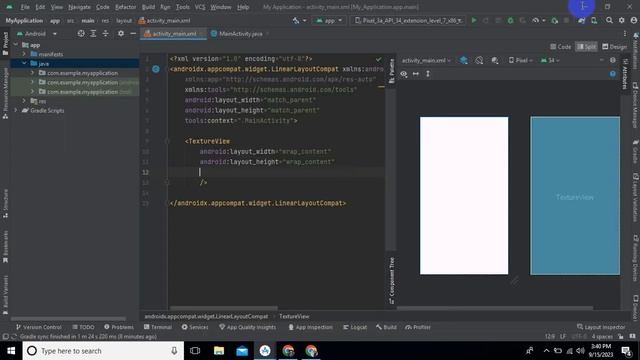Image resolution: width=640 pixels, height=360 pixels.
Task: Click orientation for preview icon
Action: [479, 60]
